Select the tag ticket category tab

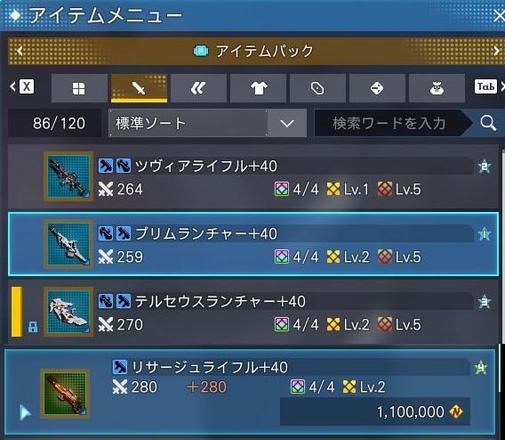(317, 88)
